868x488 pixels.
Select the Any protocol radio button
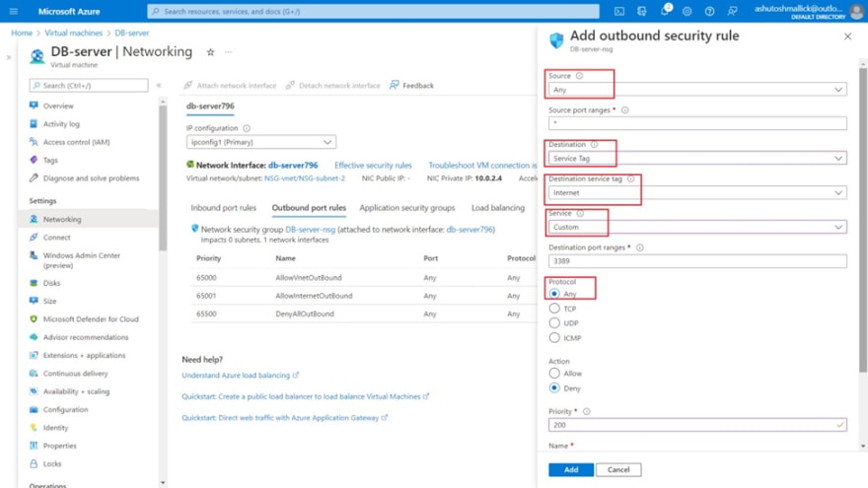tap(554, 294)
